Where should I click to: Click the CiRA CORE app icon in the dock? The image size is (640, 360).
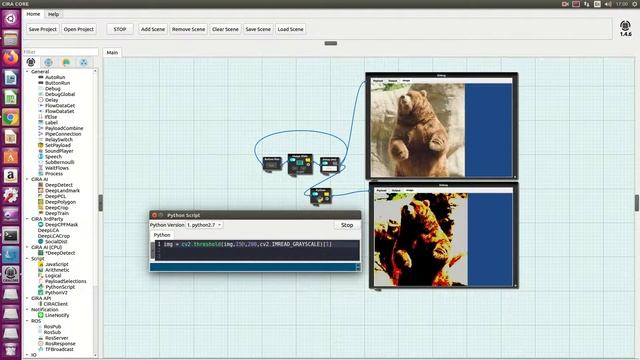coord(11,274)
